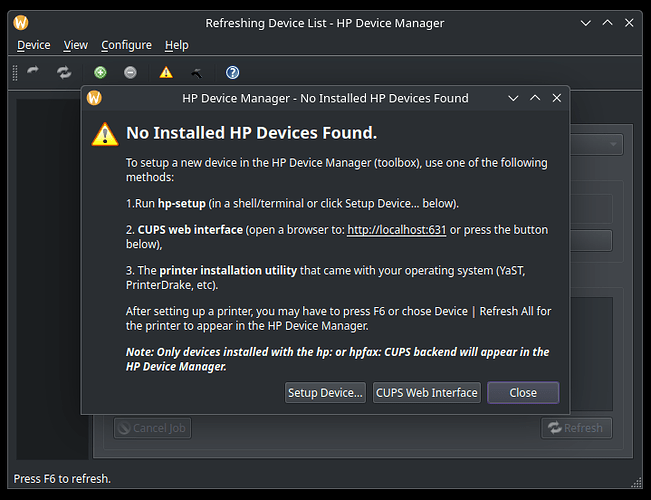Close the dialog with title bar X
Image resolution: width=651 pixels, height=500 pixels.
557,98
